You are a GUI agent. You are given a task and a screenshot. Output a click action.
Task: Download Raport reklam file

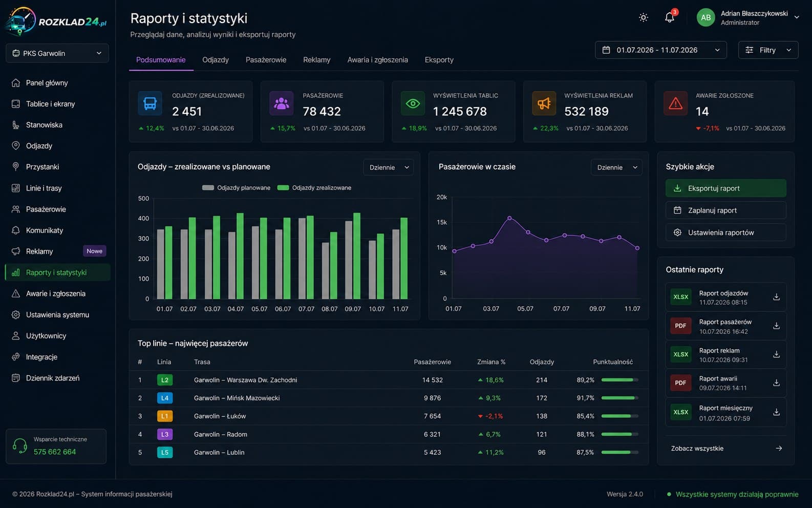[776, 354]
